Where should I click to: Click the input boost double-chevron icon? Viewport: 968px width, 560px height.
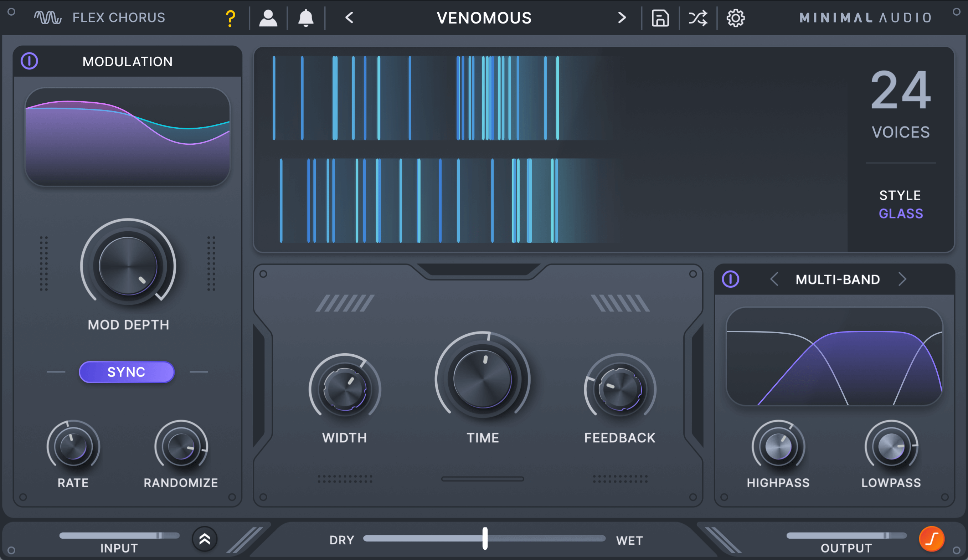[x=205, y=539]
